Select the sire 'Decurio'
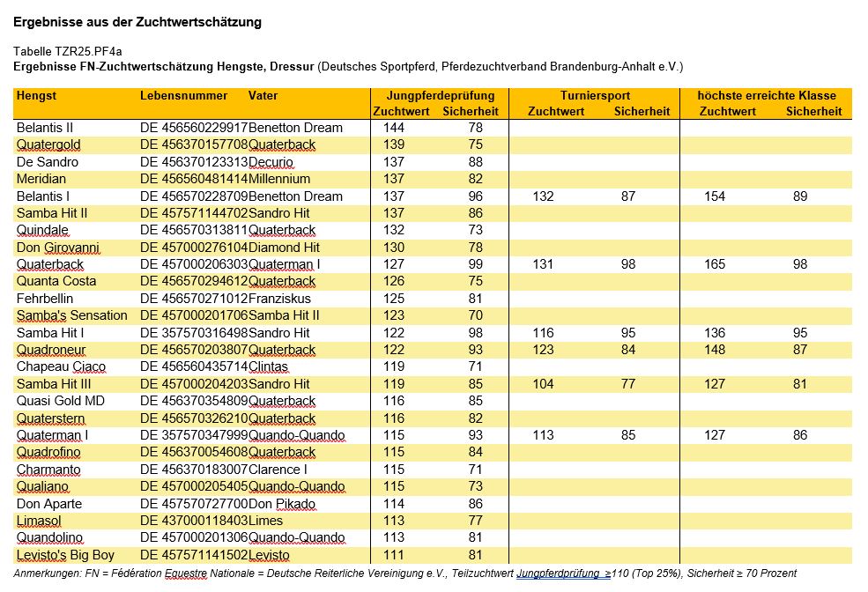 pyautogui.click(x=271, y=162)
